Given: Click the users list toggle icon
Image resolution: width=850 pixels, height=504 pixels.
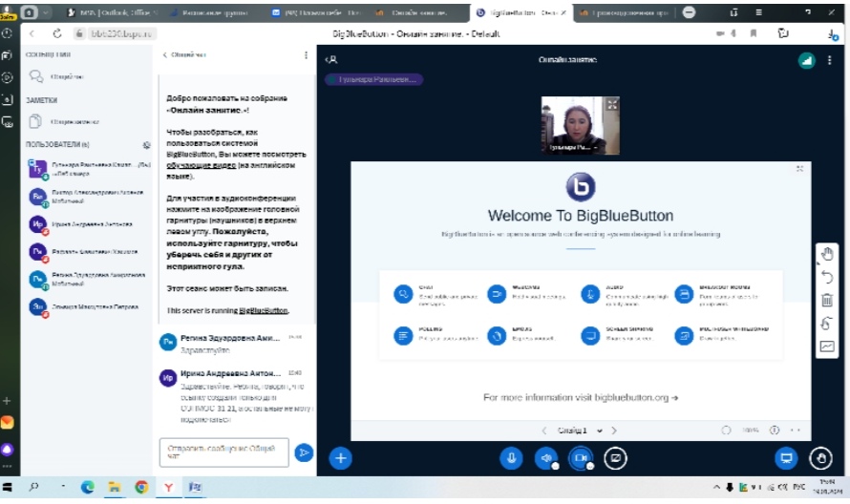Looking at the screenshot, I should [331, 59].
